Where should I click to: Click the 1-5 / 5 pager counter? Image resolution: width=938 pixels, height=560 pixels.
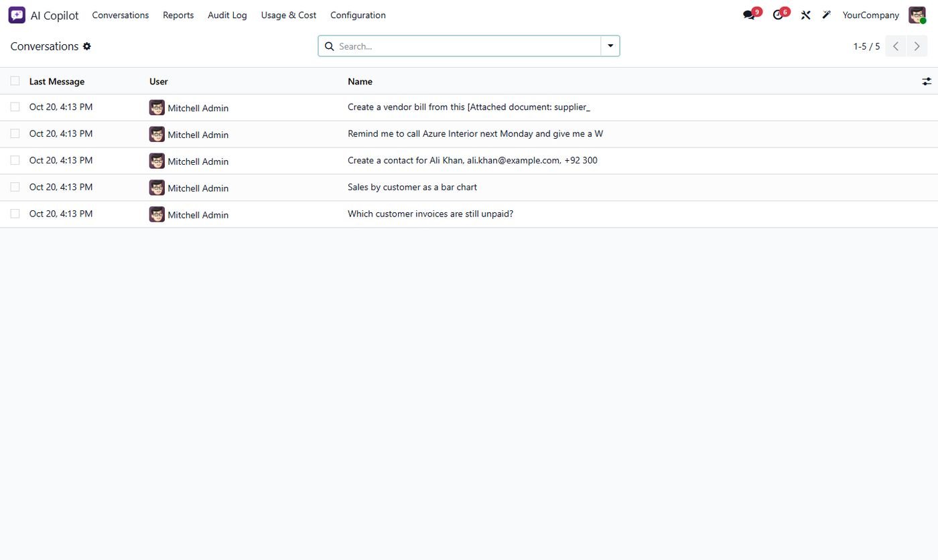(x=866, y=46)
